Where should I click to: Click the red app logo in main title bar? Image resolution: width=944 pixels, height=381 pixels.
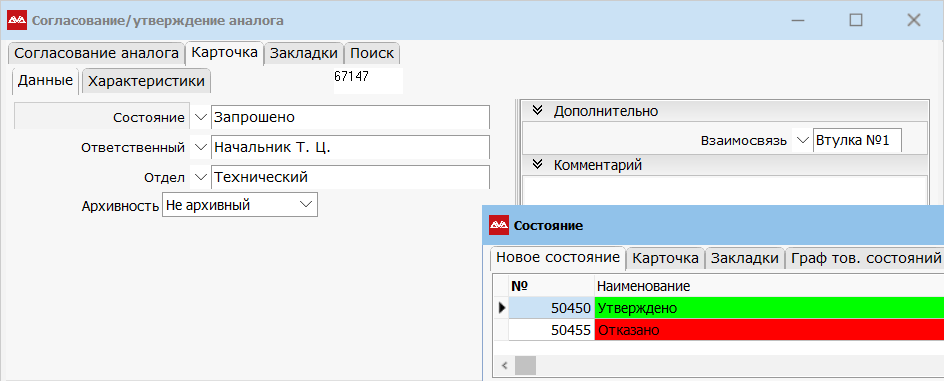coord(17,20)
